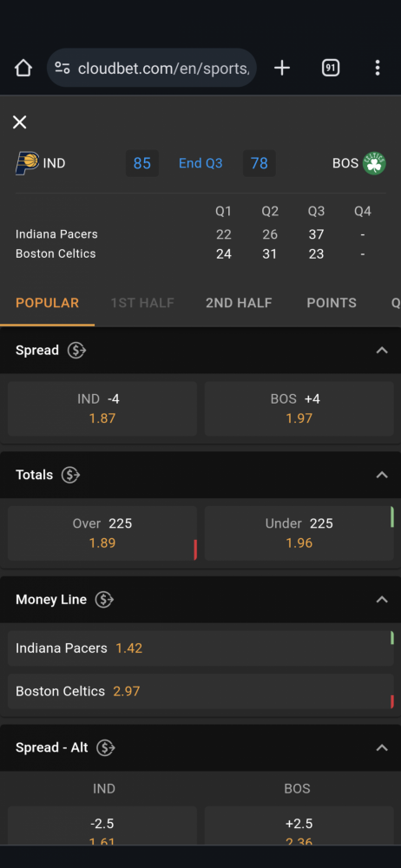Open the browser three-dot menu
Image resolution: width=401 pixels, height=868 pixels.
click(x=378, y=68)
